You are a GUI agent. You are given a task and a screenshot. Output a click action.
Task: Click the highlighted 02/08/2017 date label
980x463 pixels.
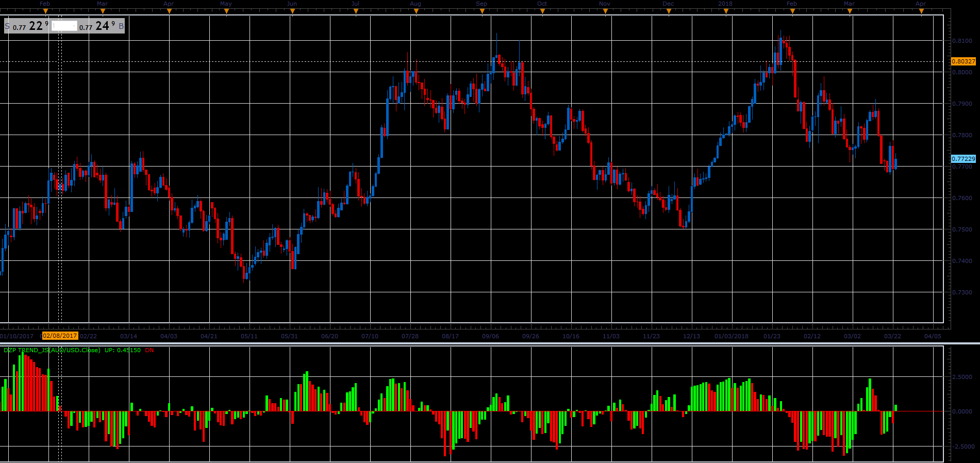[60, 336]
